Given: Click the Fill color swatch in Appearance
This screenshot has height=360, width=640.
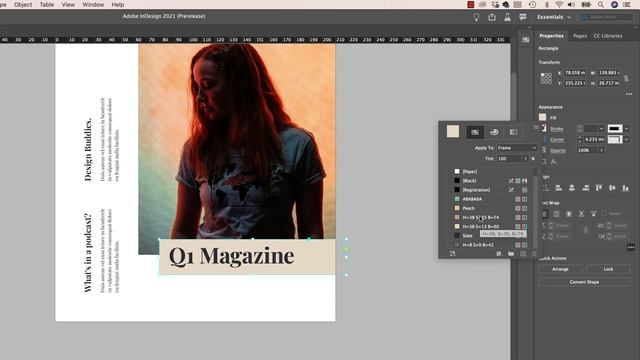Looking at the screenshot, I should 542,118.
